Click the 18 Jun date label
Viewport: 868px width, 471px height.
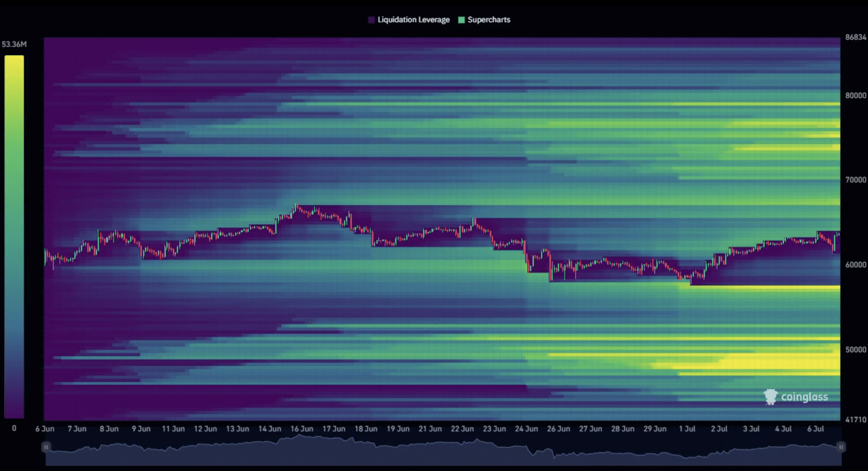(x=366, y=429)
